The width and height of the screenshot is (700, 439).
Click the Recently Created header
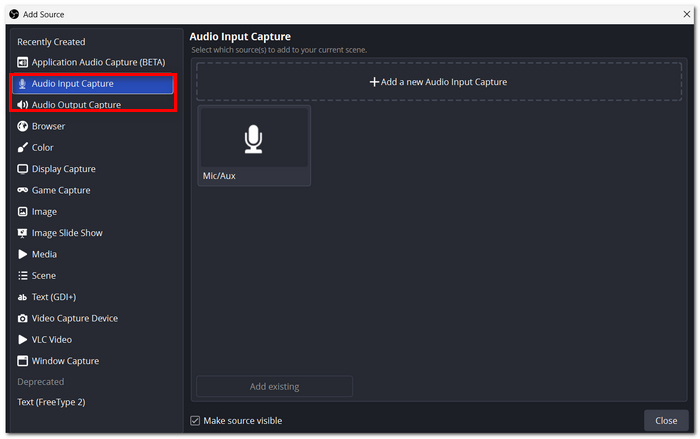(x=51, y=42)
